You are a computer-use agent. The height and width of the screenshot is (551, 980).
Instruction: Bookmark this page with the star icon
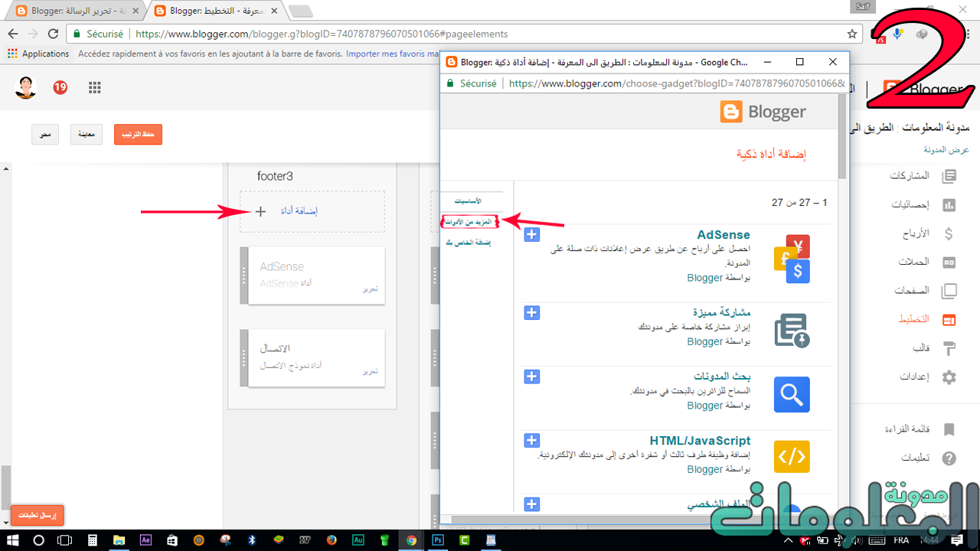point(852,34)
